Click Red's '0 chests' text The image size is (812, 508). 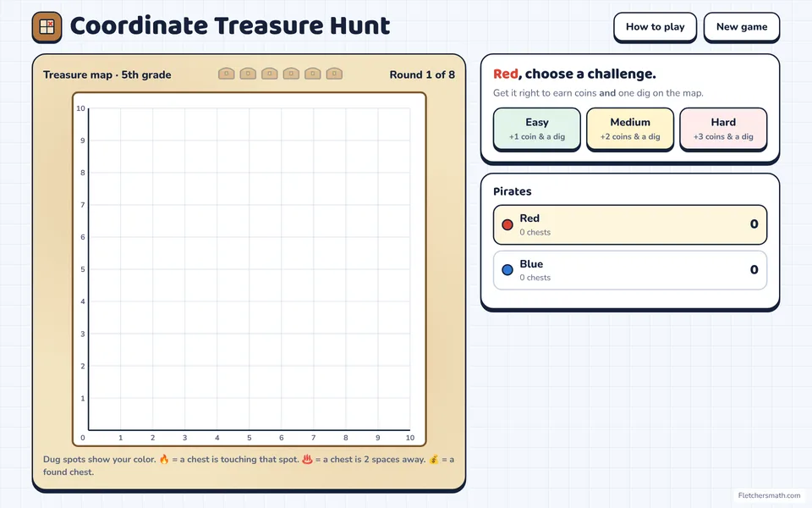point(535,232)
